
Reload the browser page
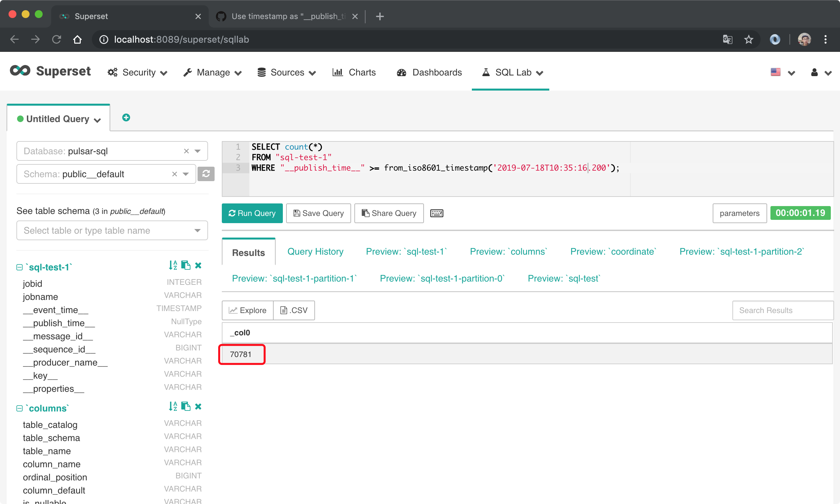[x=57, y=40]
